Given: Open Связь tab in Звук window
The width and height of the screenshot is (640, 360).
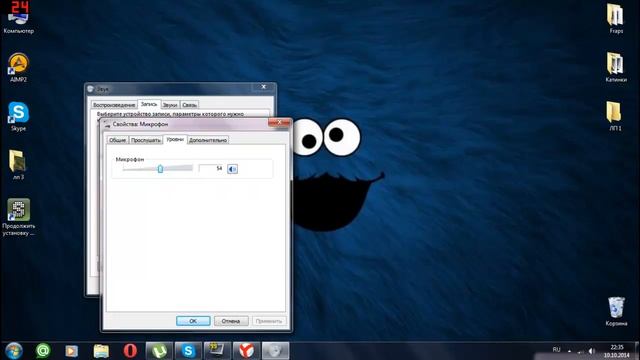Looking at the screenshot, I should coord(189,105).
